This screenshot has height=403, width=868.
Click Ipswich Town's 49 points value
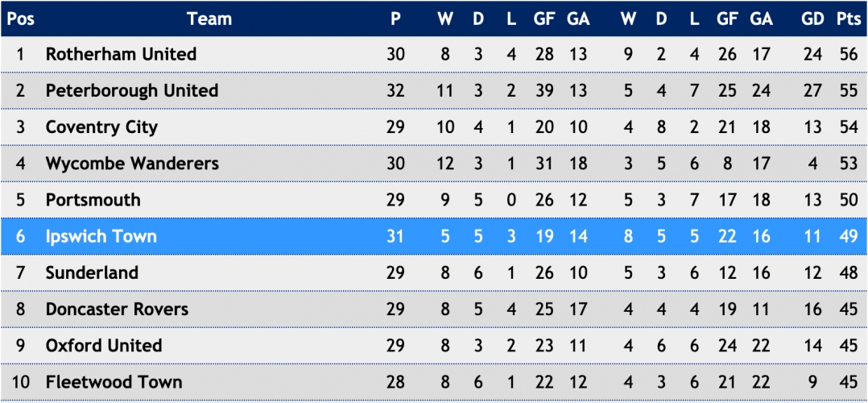click(848, 237)
